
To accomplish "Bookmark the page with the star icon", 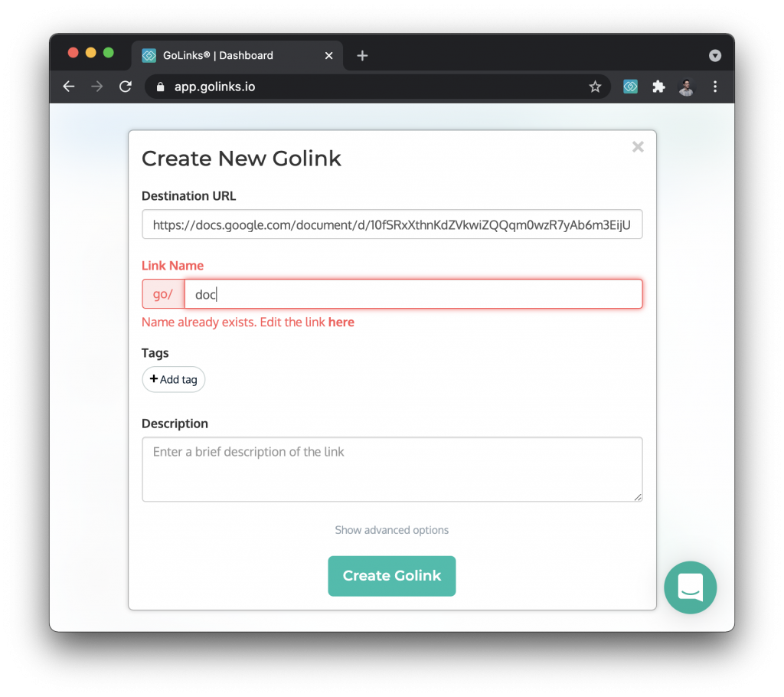I will [595, 87].
